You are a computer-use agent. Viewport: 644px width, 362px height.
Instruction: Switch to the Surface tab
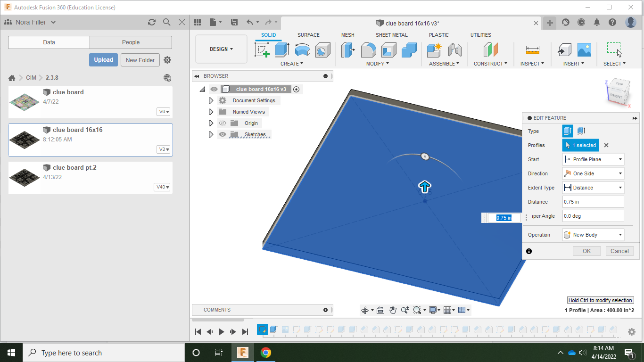click(x=308, y=35)
